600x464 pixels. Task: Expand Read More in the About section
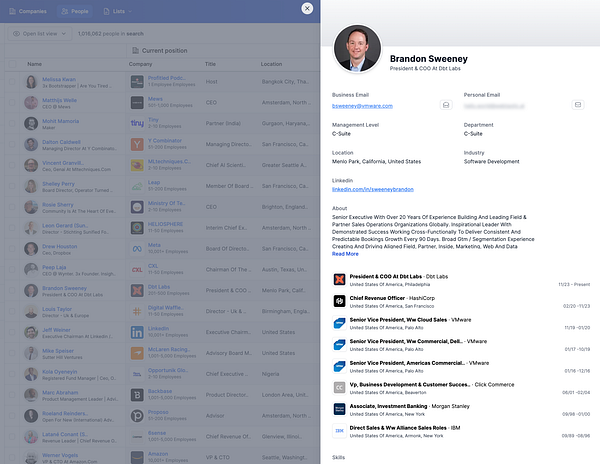(345, 254)
